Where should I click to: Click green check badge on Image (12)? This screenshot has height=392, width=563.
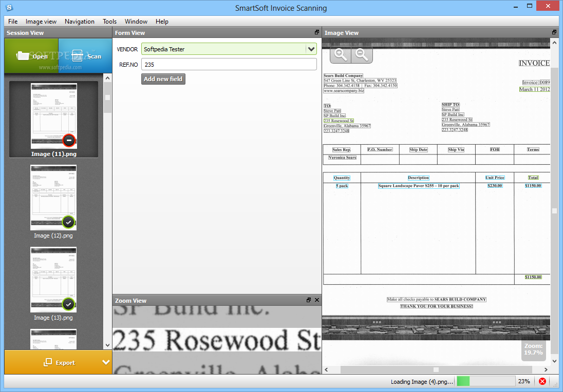pos(69,222)
